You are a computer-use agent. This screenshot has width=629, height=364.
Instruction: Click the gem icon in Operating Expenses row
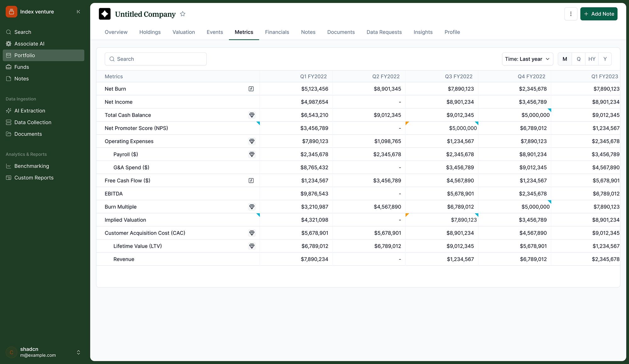(x=252, y=141)
